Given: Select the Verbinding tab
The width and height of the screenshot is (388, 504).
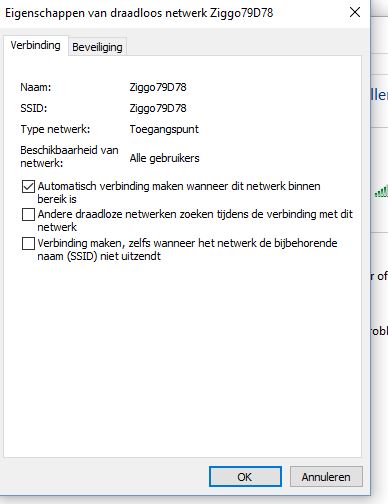Looking at the screenshot, I should (x=35, y=45).
